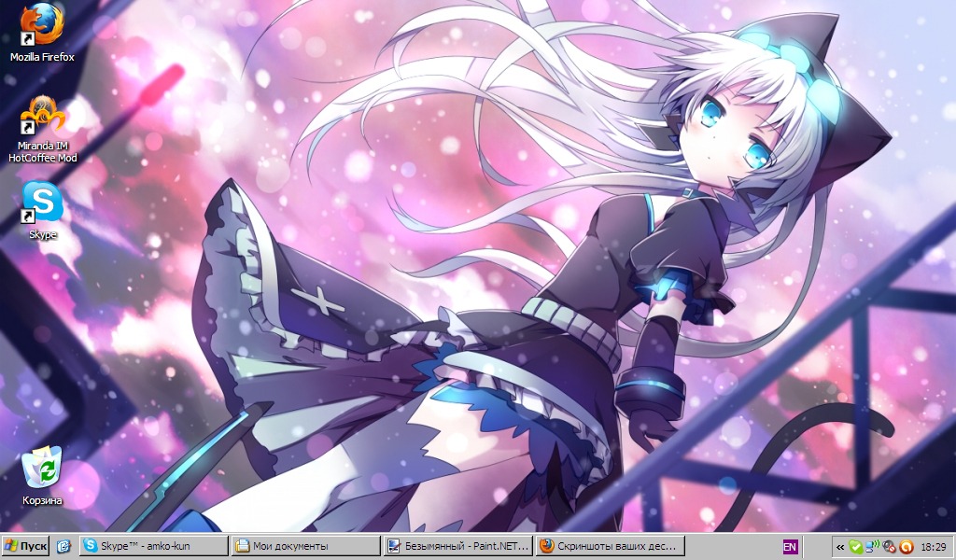956x560 pixels.
Task: Open the Mozilla Firefox desktop shortcut
Action: pyautogui.click(x=42, y=24)
